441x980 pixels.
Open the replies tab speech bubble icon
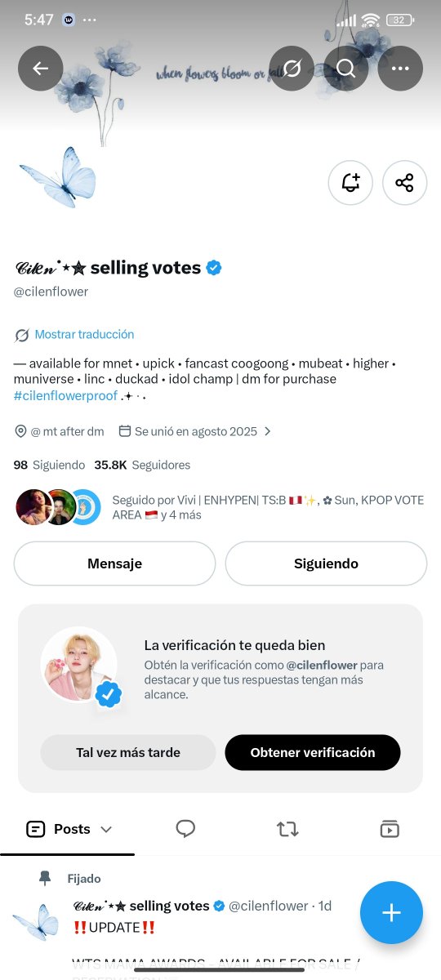pyautogui.click(x=185, y=829)
